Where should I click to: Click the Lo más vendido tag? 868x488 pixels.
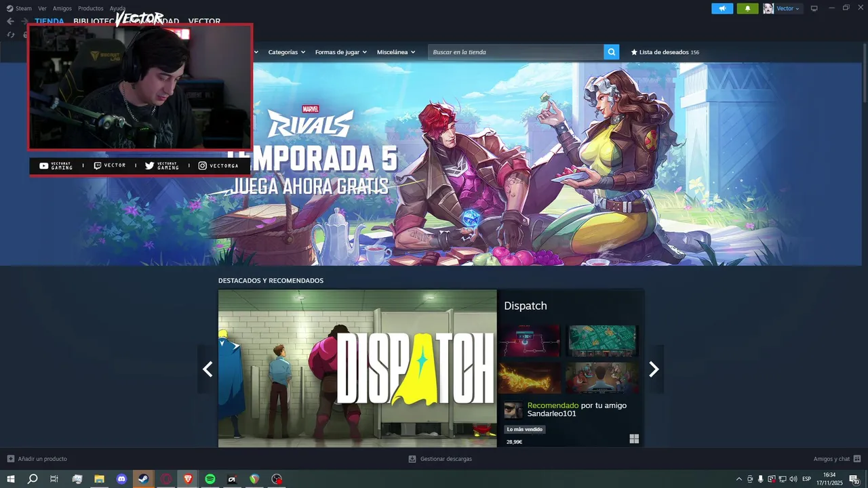pyautogui.click(x=525, y=429)
